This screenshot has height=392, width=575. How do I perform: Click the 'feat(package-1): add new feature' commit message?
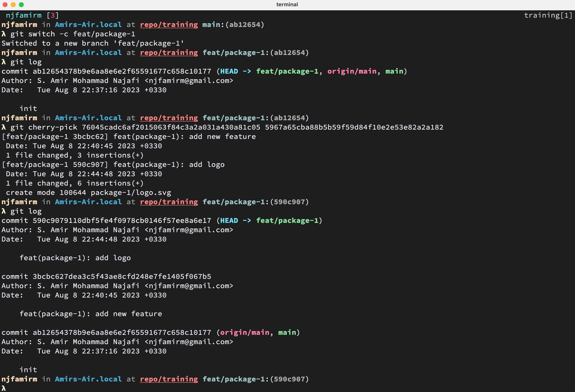(91, 314)
